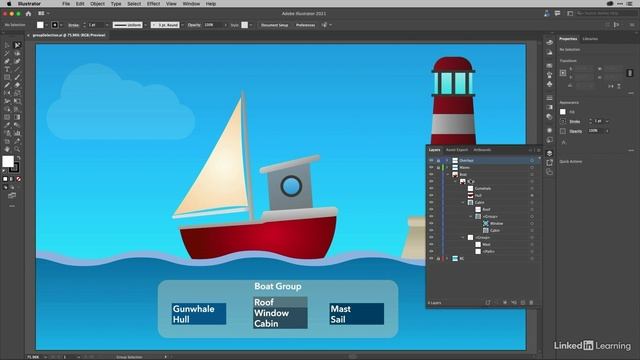Toggle visibility of Mast sublayer
640x360 pixels.
pyautogui.click(x=431, y=244)
